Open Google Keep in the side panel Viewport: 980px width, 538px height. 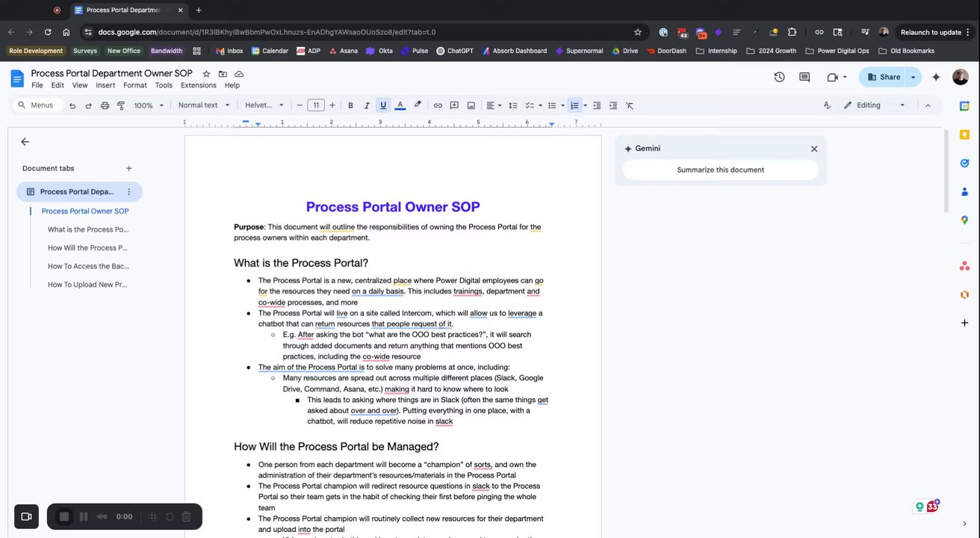pos(964,134)
